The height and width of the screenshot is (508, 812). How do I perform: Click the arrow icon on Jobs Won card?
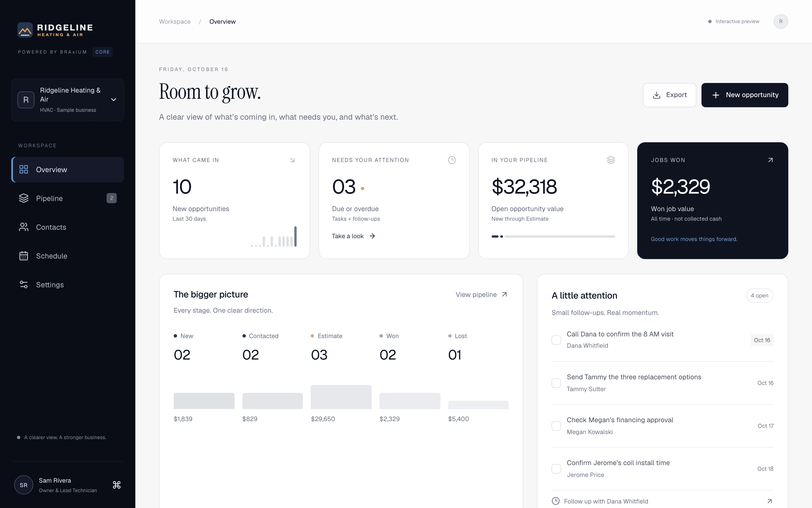(x=770, y=160)
